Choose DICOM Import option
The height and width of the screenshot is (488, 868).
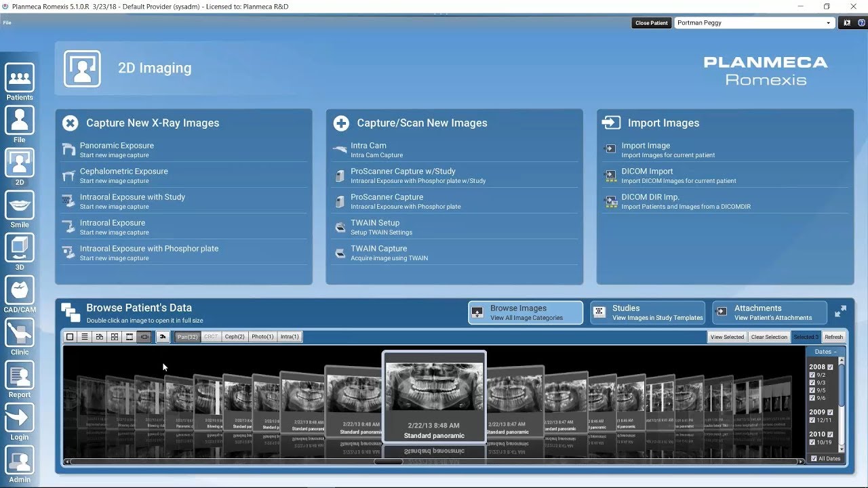(725, 176)
